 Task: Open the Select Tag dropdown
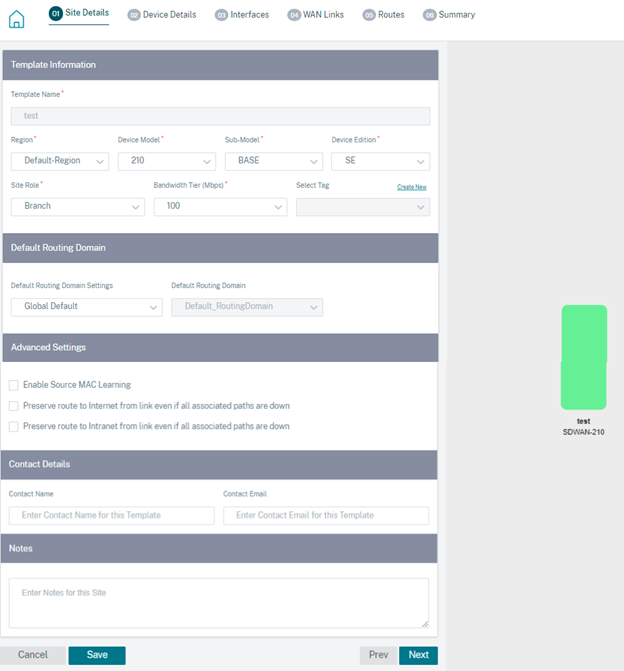[x=363, y=207]
